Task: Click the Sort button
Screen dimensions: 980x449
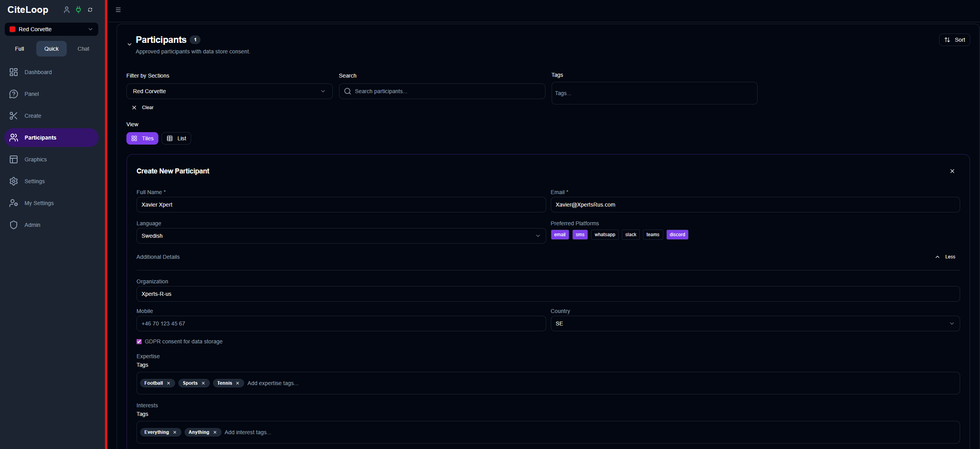Action: coord(954,40)
